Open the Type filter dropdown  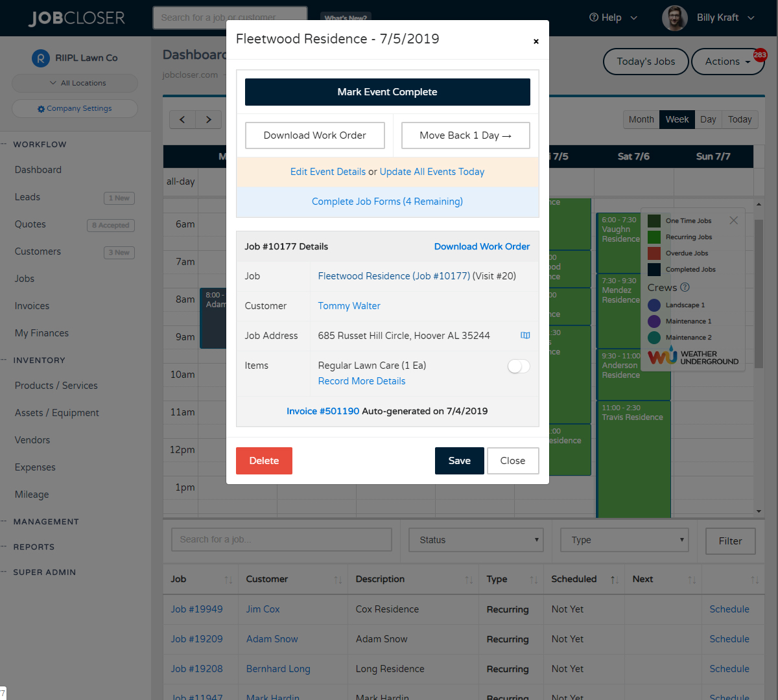coord(625,540)
